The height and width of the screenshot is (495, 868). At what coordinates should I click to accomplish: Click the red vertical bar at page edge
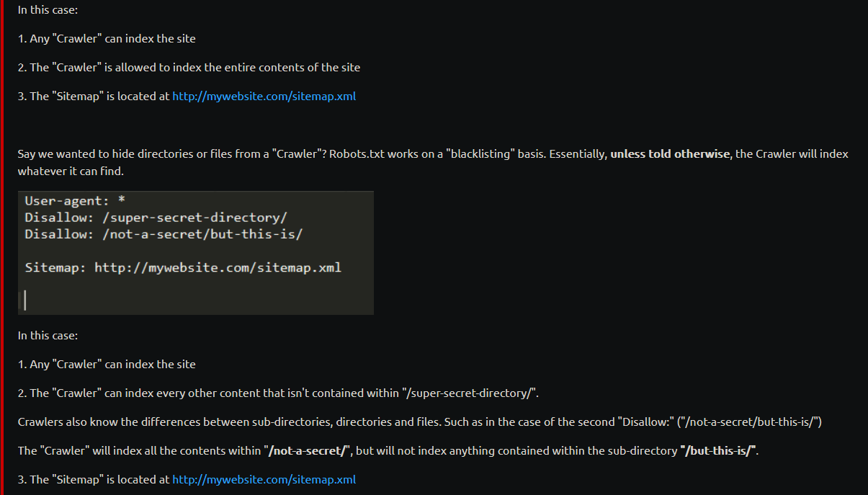[1, 247]
